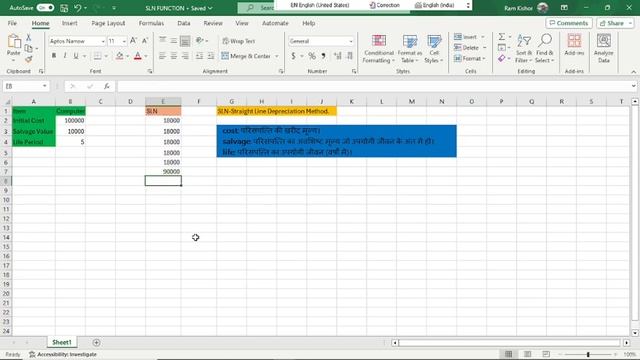Open the File tab

(x=12, y=23)
